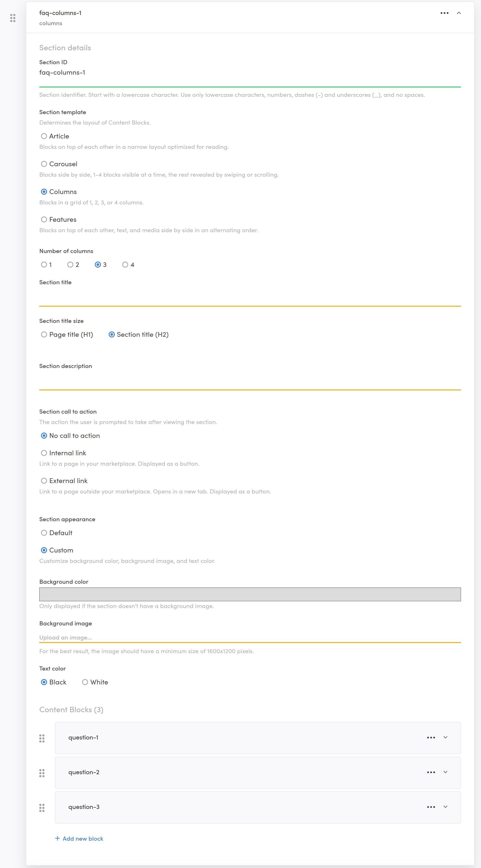Image resolution: width=481 pixels, height=868 pixels.
Task: Select White text color
Action: [x=85, y=682]
